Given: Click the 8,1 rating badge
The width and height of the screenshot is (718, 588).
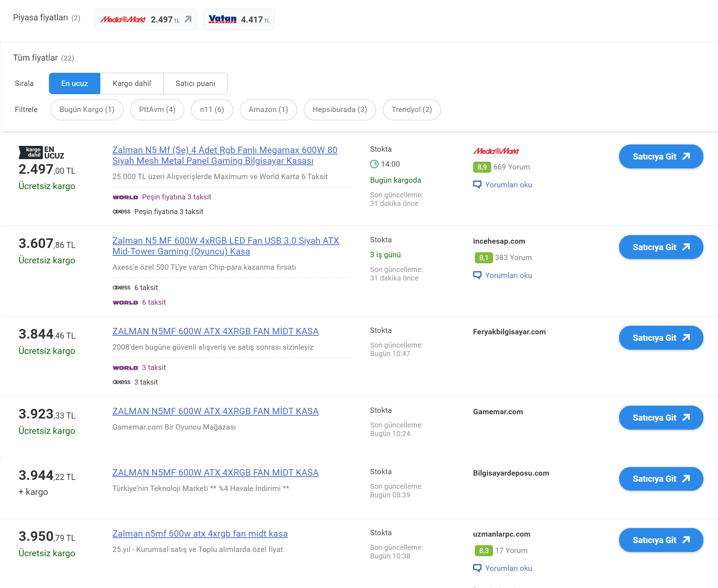Looking at the screenshot, I should click(484, 258).
